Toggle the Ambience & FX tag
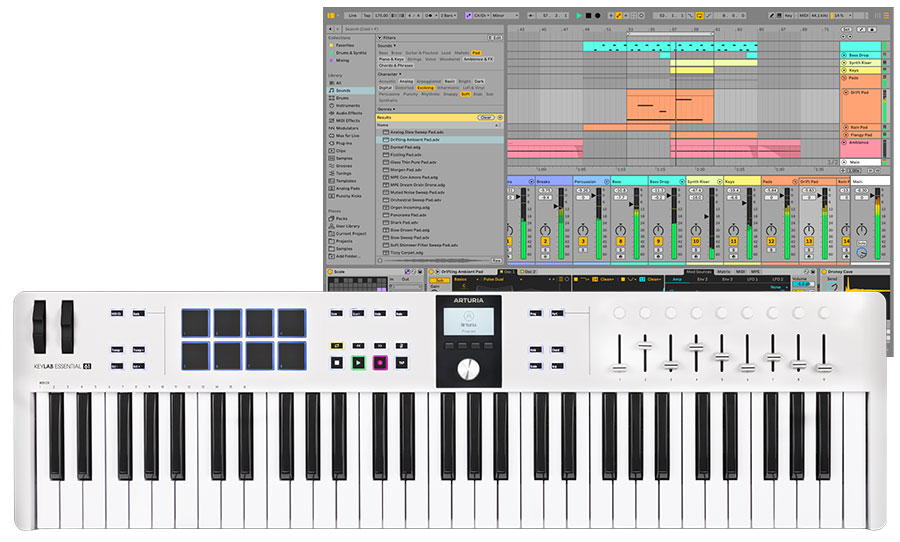 (478, 59)
